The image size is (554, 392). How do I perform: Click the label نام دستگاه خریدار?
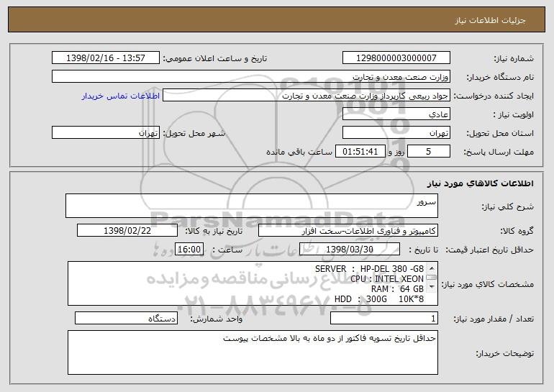pos(500,77)
